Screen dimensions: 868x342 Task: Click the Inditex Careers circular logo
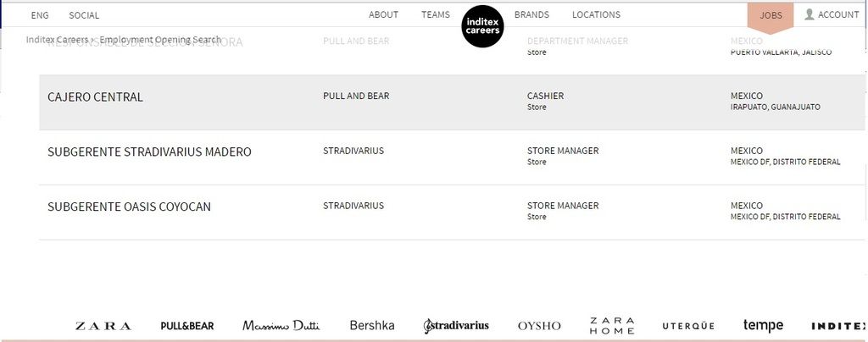(482, 26)
